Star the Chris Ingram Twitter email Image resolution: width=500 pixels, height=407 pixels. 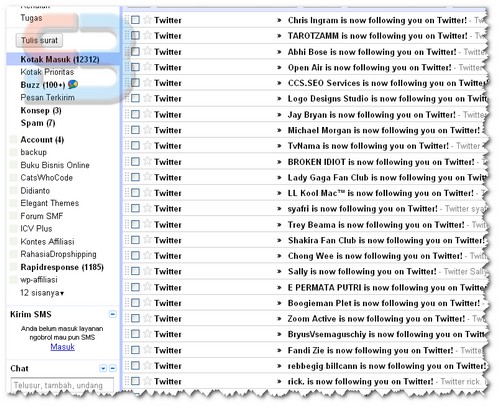point(147,20)
